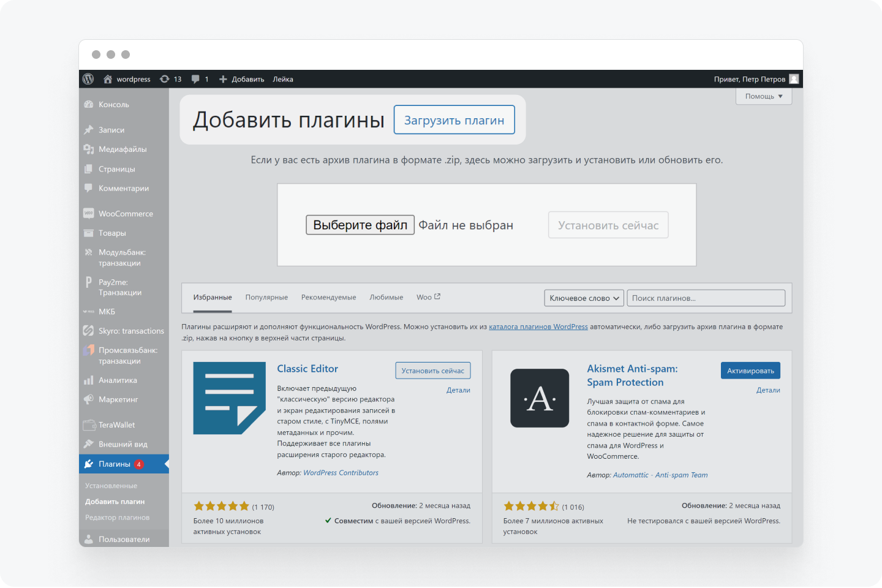Screen dimensions: 882x588
Task: Activate Akismet with Активировать button
Action: [x=750, y=371]
